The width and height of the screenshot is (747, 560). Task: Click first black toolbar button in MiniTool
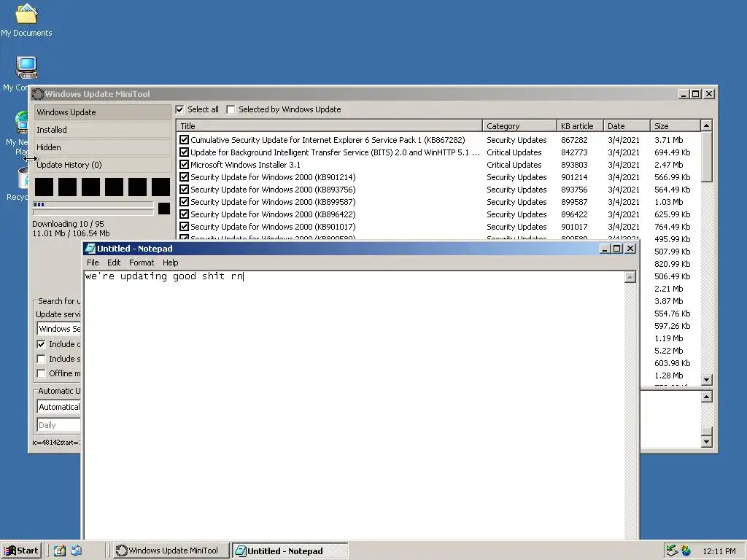44,187
